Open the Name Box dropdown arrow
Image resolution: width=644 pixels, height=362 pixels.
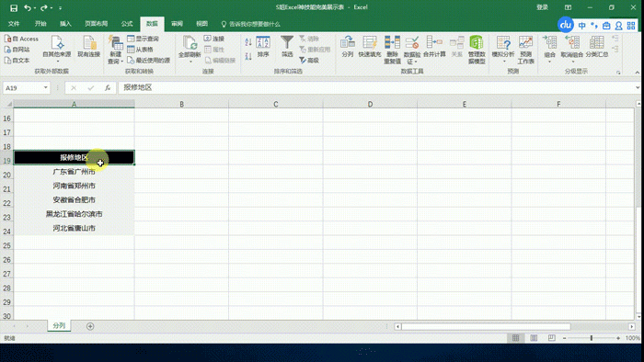46,87
